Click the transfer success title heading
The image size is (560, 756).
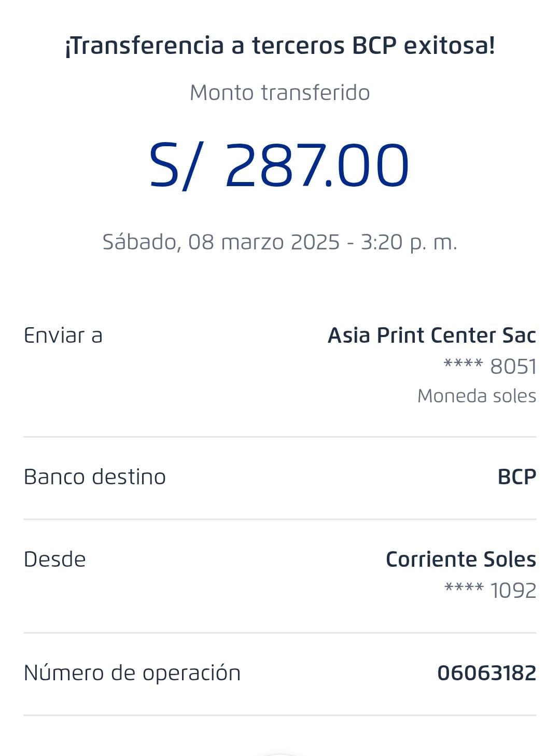click(280, 46)
